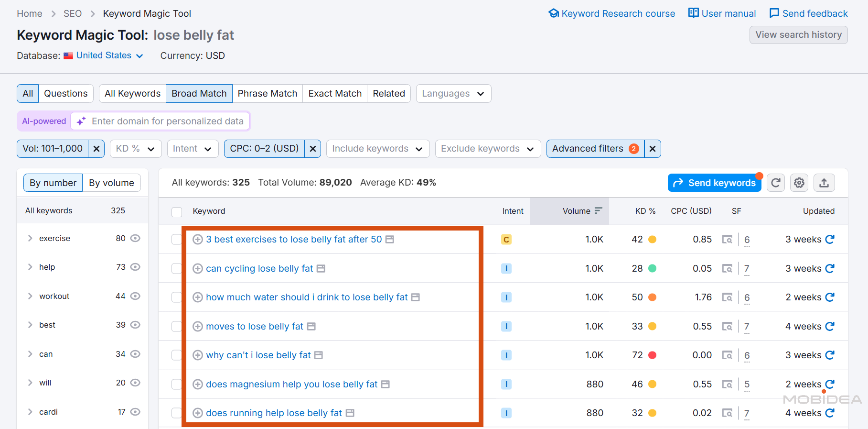The image size is (868, 429).
Task: Click Keyword Research course graduation icon
Action: point(554,13)
